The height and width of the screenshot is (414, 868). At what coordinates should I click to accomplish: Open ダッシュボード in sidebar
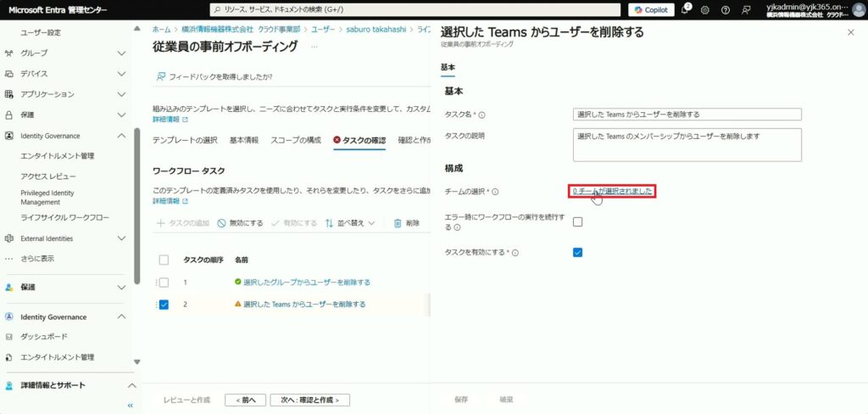[x=44, y=337]
